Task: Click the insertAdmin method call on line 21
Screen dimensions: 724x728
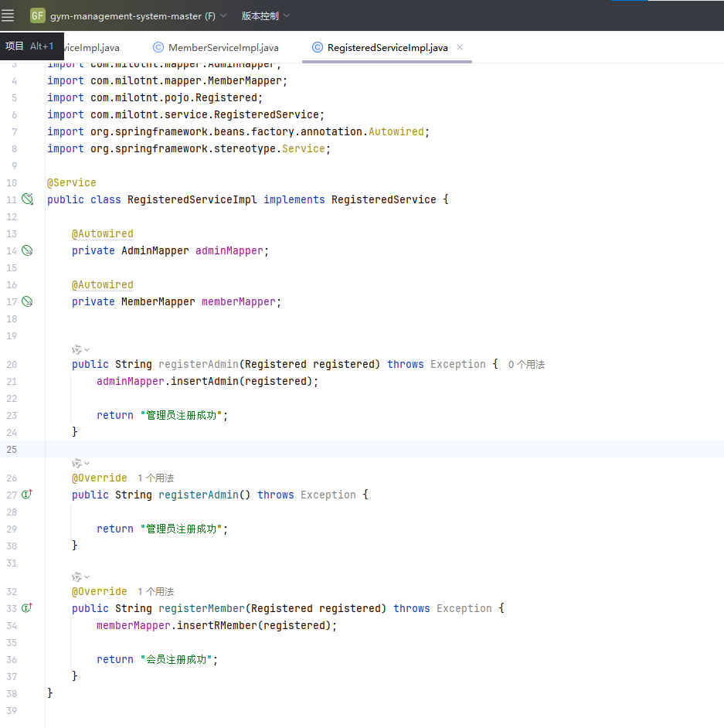Action: 205,381
